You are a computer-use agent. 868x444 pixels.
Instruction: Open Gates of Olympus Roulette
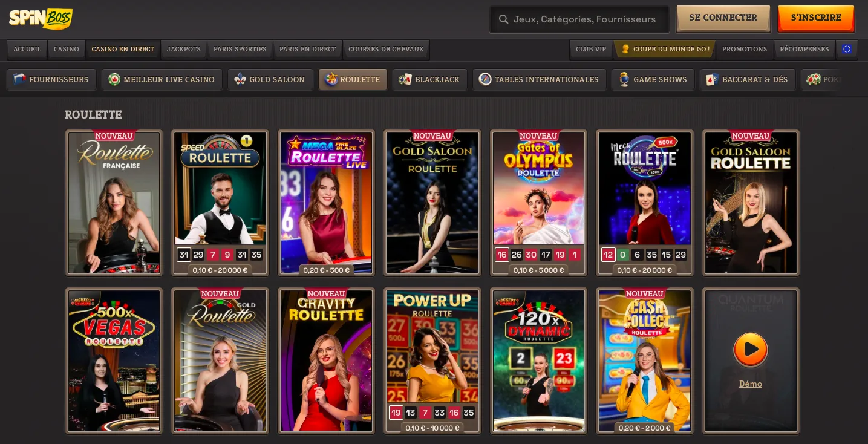538,203
